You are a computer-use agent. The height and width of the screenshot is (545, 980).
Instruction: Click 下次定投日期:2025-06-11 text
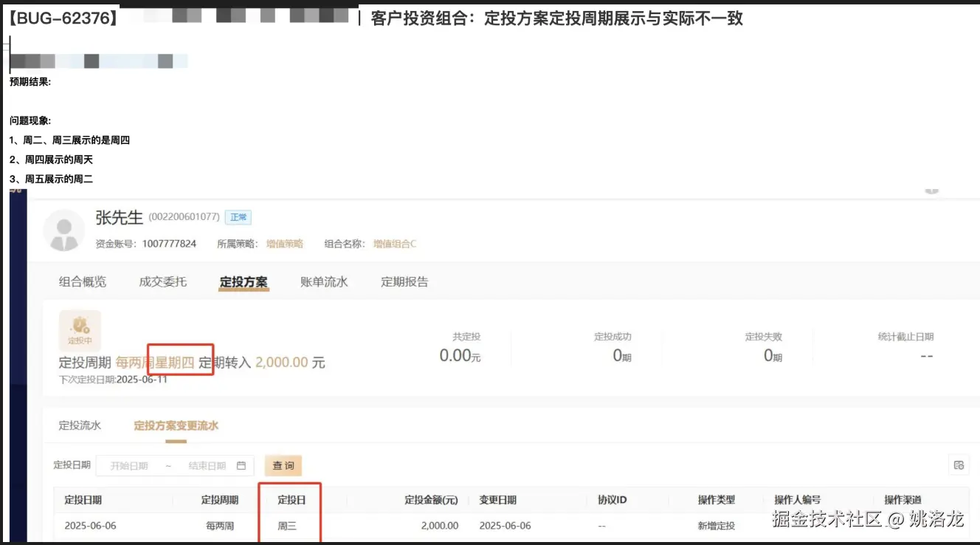113,380
